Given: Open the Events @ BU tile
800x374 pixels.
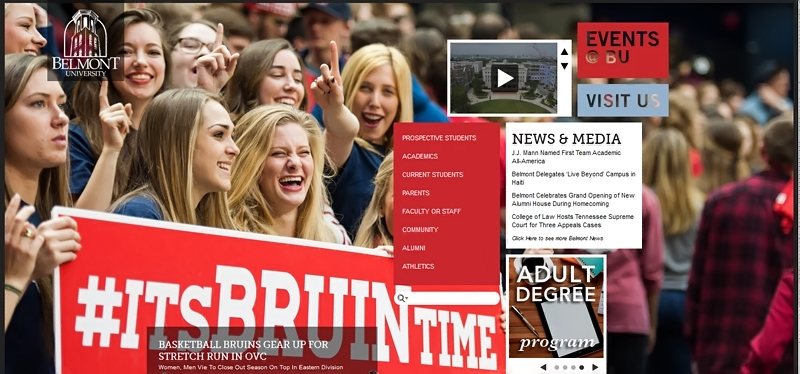Looking at the screenshot, I should [622, 50].
